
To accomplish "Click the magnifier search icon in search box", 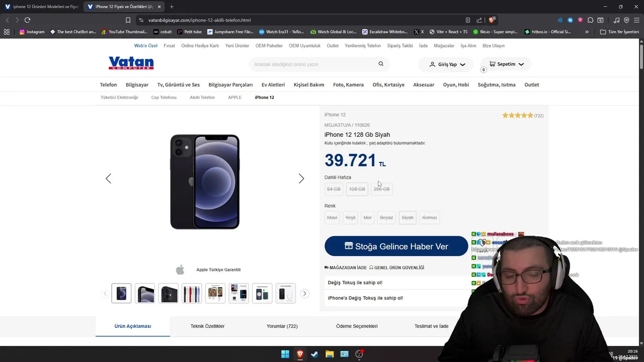I will coord(381,64).
